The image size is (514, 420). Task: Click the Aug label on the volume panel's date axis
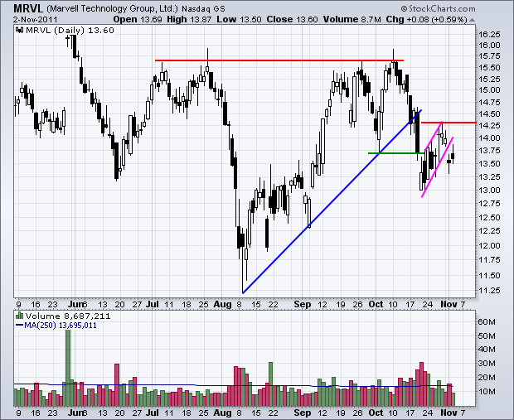click(222, 413)
